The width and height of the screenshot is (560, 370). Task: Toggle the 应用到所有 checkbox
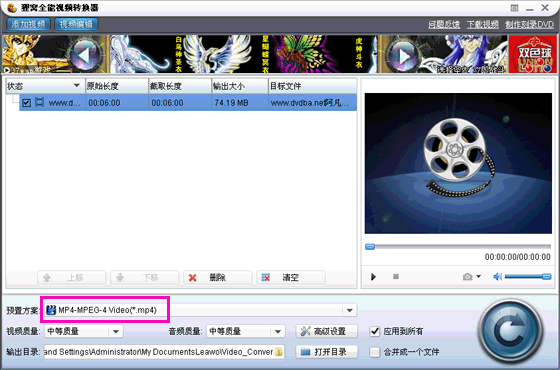click(375, 331)
